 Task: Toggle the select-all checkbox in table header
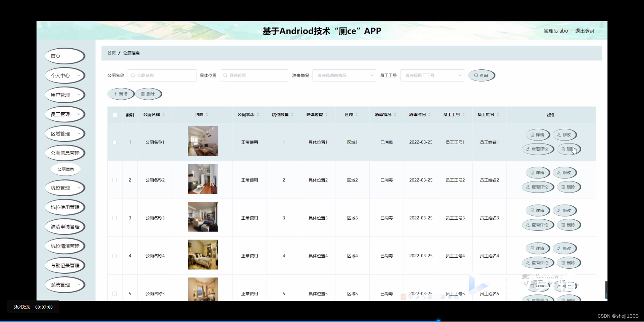(115, 115)
